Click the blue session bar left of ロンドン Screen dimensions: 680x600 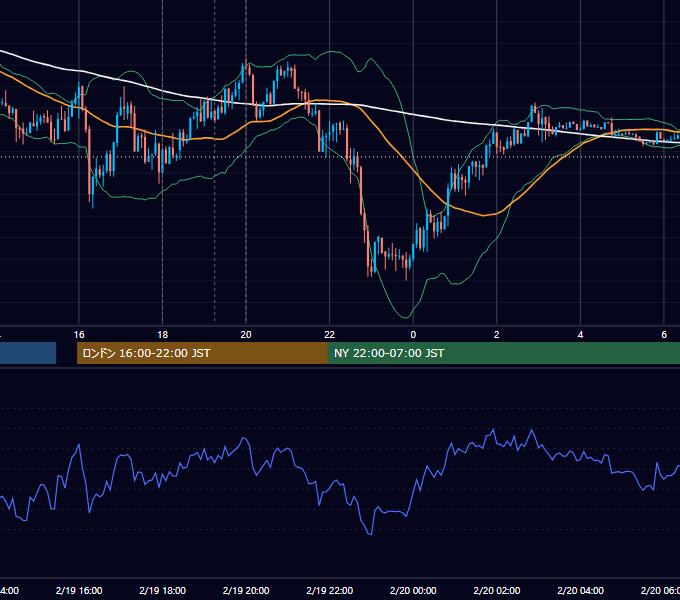[28, 353]
